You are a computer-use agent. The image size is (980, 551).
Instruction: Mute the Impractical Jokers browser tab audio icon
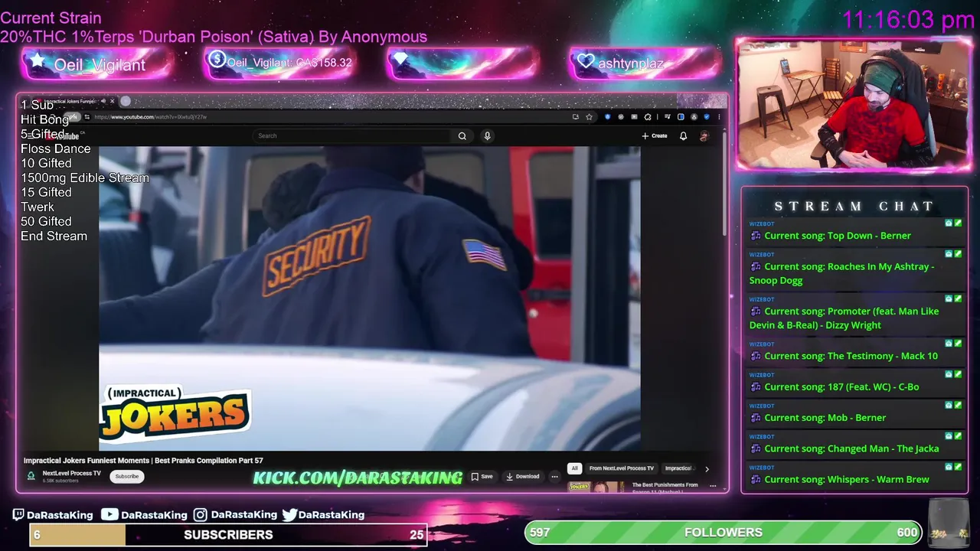(103, 101)
